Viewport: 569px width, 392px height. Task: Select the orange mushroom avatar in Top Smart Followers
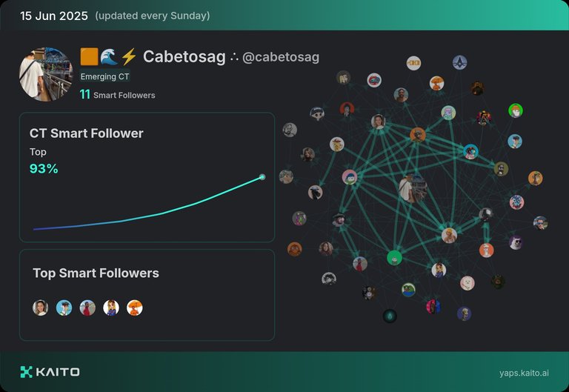[x=135, y=308]
